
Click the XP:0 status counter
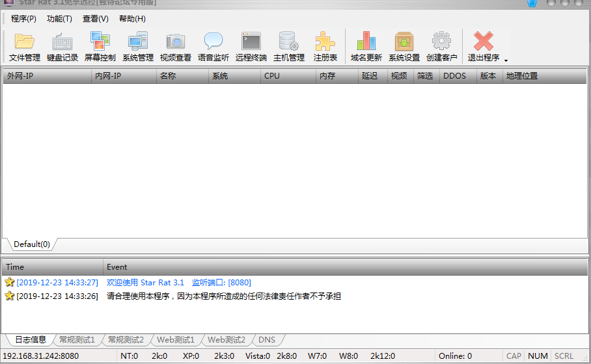pos(191,356)
